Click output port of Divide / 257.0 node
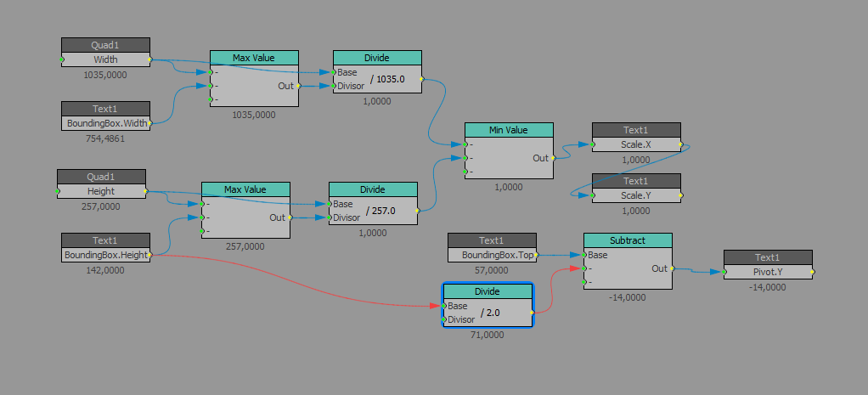The image size is (868, 395). (x=417, y=211)
